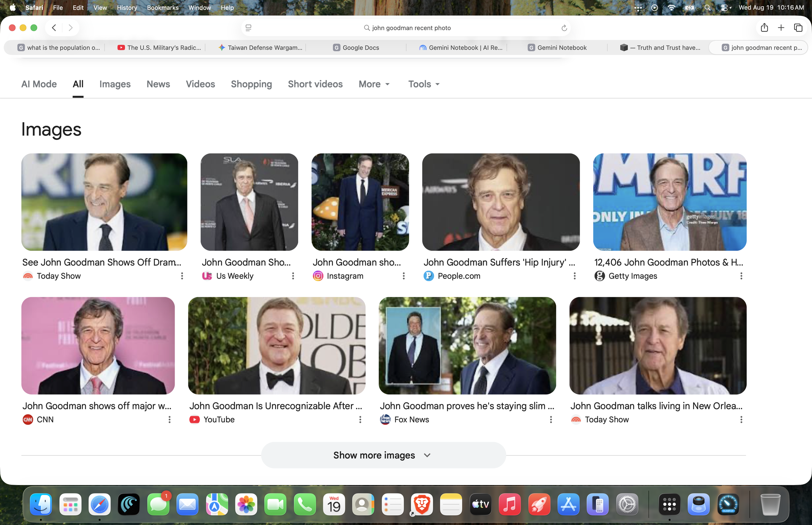The width and height of the screenshot is (812, 525).
Task: Click the menu bar date and time
Action: tap(771, 7)
